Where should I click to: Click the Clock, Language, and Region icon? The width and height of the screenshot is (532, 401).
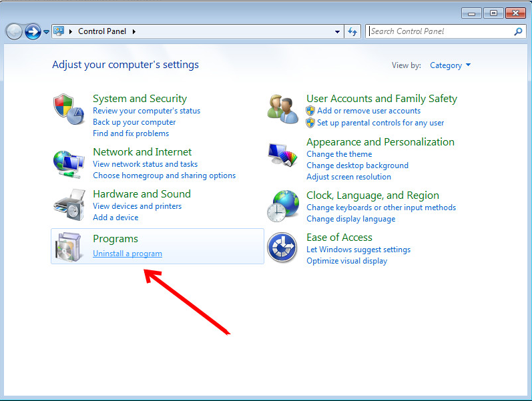point(283,206)
